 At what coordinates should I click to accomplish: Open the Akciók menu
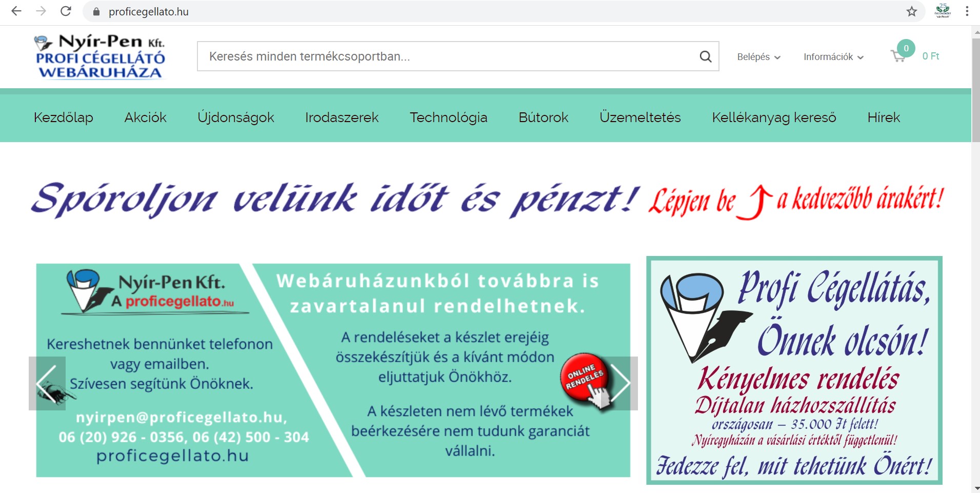(146, 117)
